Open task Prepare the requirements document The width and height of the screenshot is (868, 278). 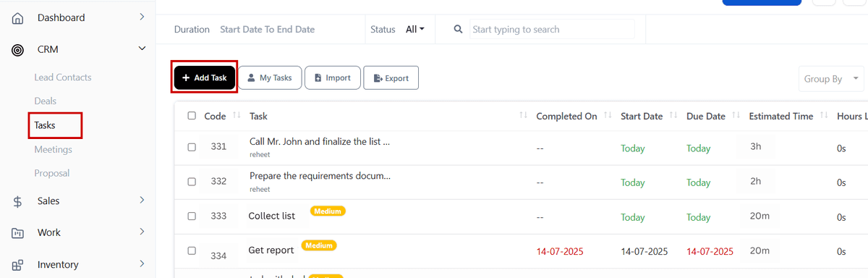point(320,176)
